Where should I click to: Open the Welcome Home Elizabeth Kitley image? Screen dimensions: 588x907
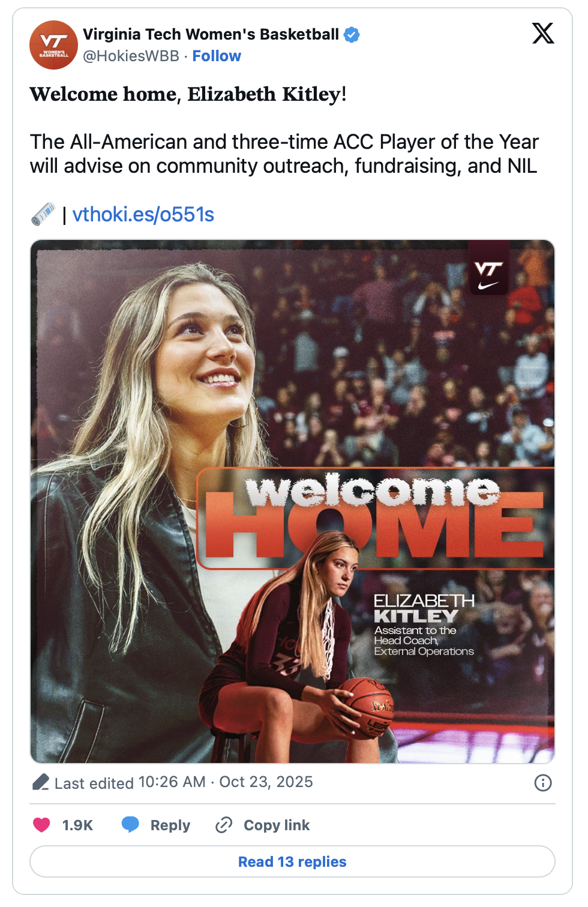click(292, 501)
